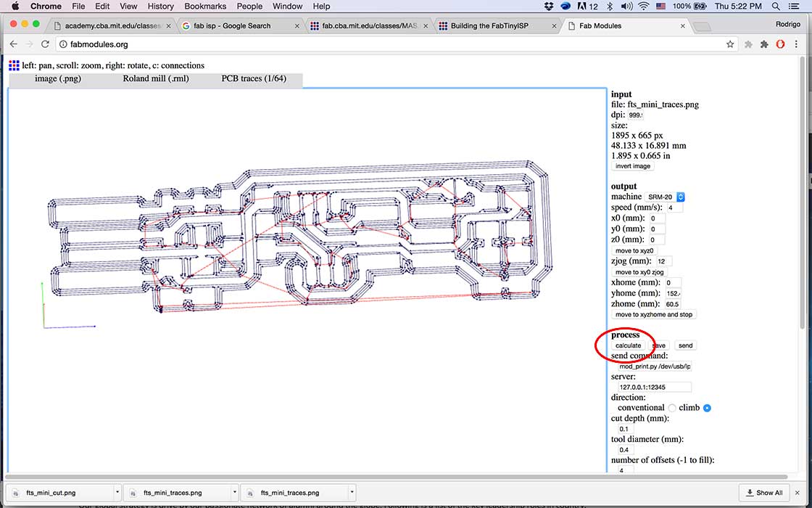812x508 pixels.
Task: Close the downloads bar
Action: (797, 493)
